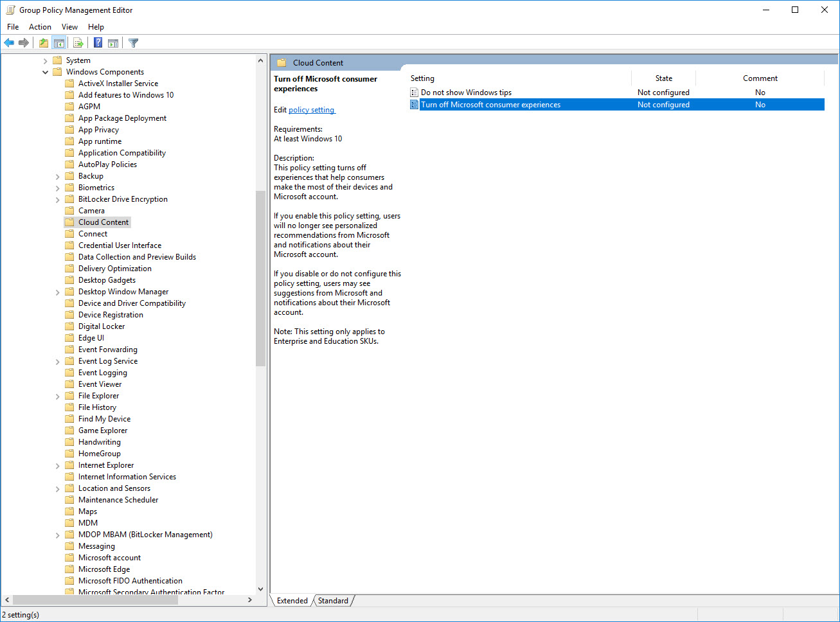Click folder icon next to App Privacy
840x622 pixels.
point(70,130)
